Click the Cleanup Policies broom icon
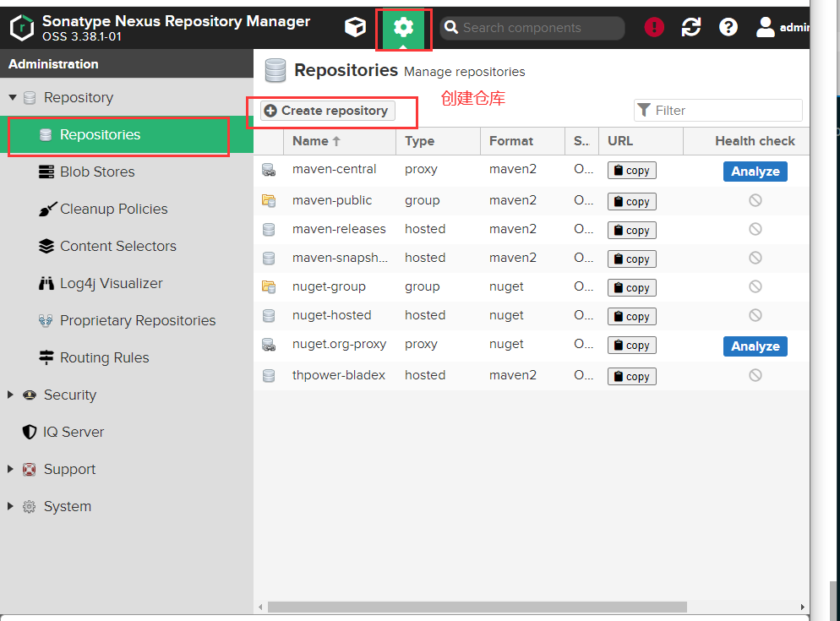Viewport: 840px width, 621px height. pyautogui.click(x=47, y=209)
